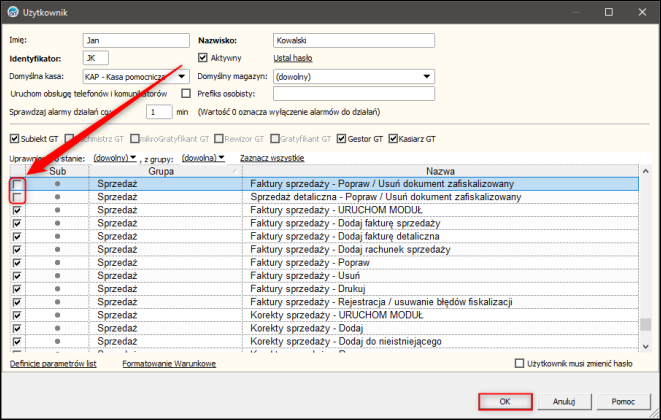Tick Użytkownik musi zmienić hasło checkbox

[519, 363]
